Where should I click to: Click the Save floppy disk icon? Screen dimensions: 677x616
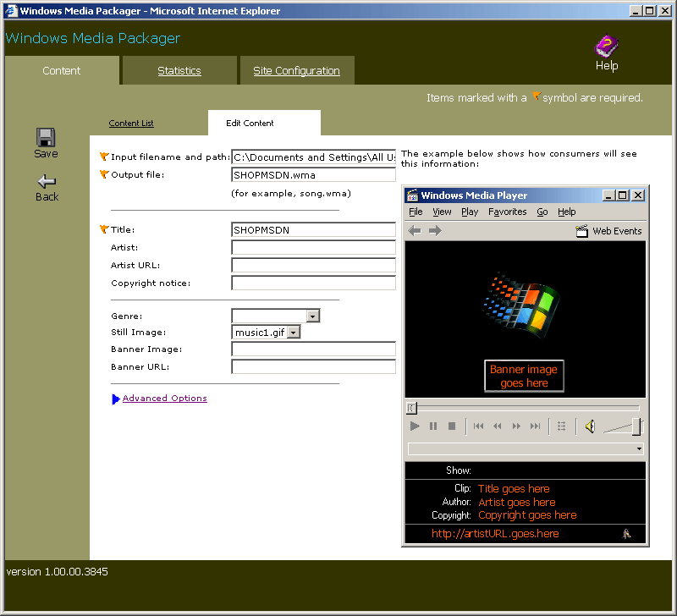(x=46, y=138)
